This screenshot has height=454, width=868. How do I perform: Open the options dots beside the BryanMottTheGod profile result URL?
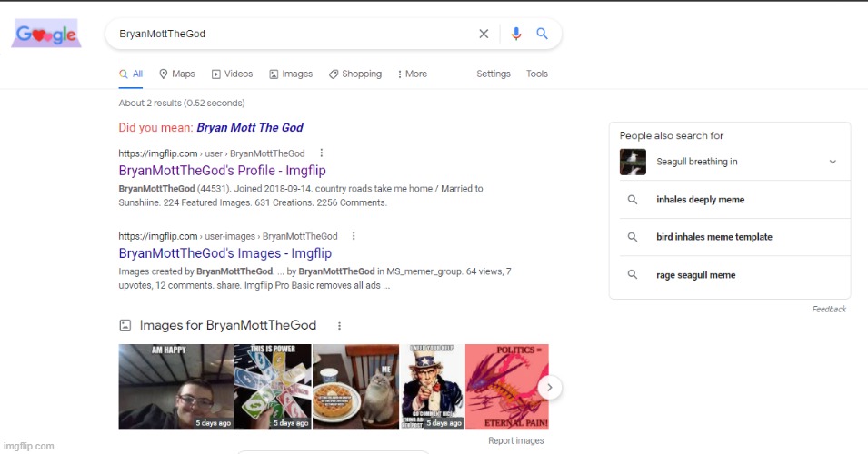click(x=321, y=153)
